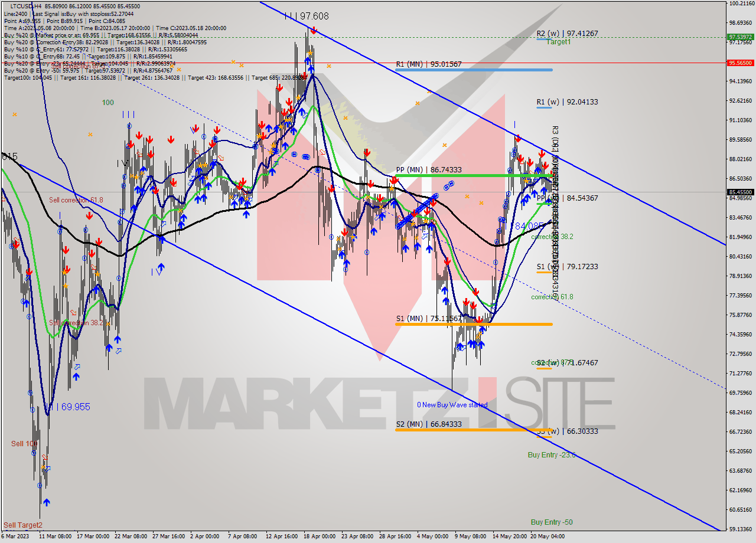This screenshot has height=543, width=756.
Task: Click the 59.13360 price scale value
Action: tap(740, 529)
